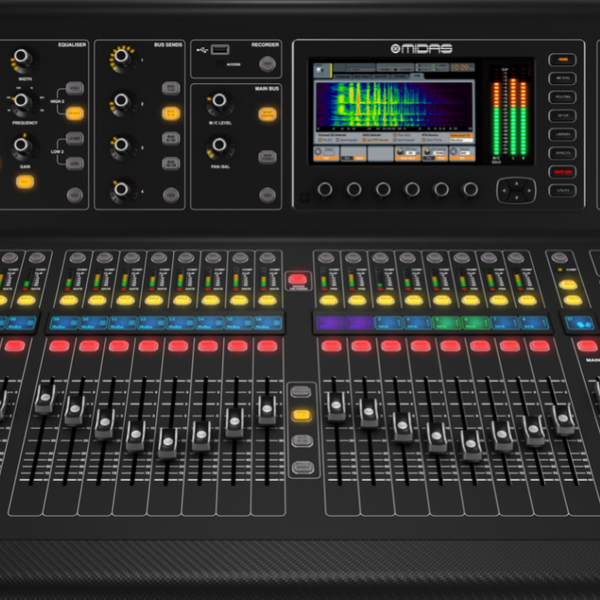Mute channel 16 with its red button

pos(267,346)
